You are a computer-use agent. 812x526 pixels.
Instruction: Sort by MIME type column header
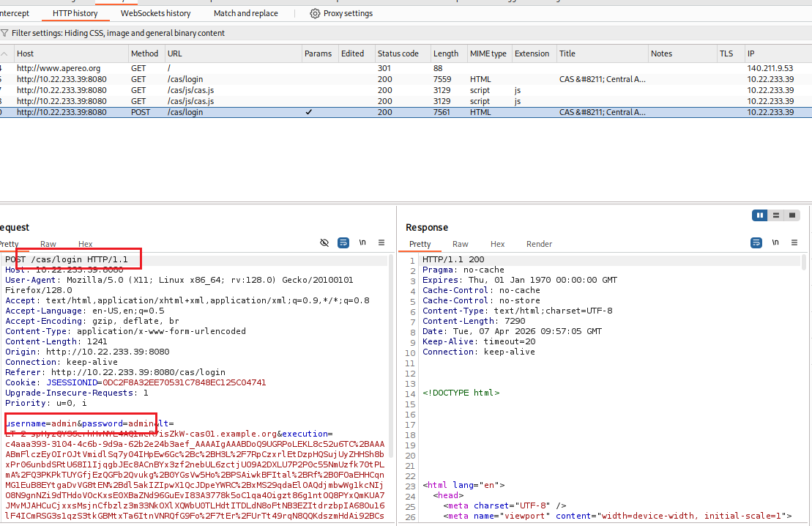(x=489, y=54)
